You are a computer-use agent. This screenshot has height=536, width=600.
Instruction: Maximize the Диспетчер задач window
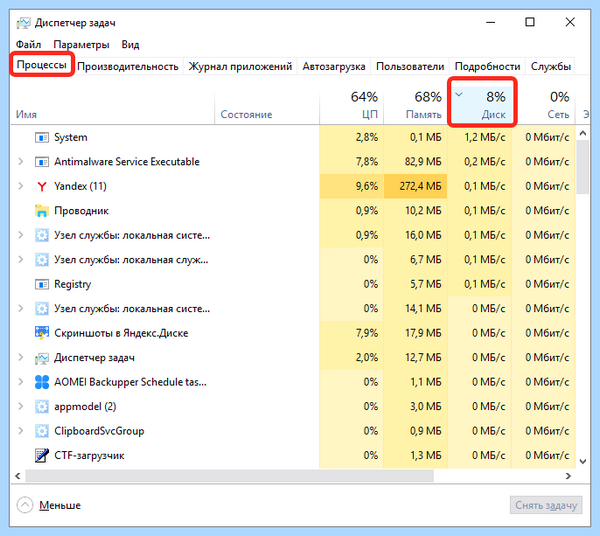[x=530, y=22]
